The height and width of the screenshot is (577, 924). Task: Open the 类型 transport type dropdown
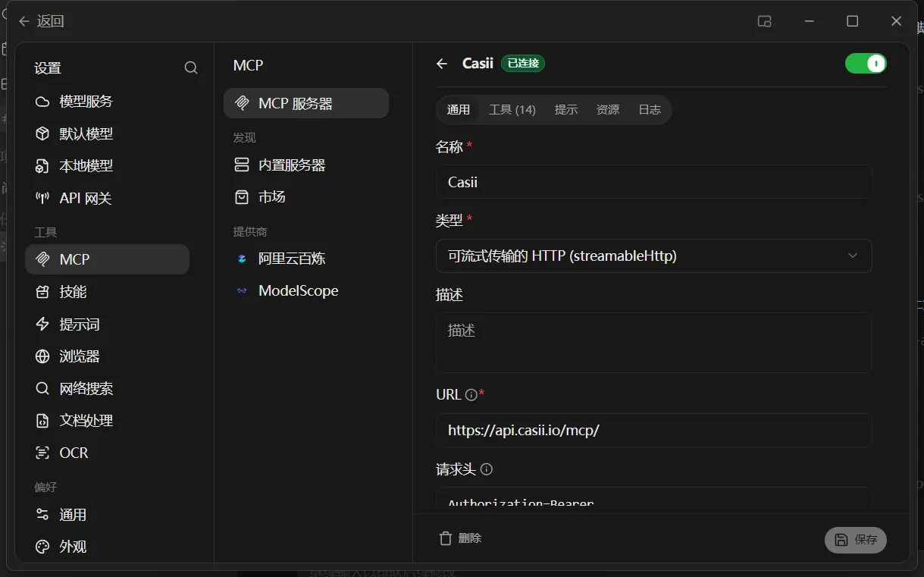(654, 256)
